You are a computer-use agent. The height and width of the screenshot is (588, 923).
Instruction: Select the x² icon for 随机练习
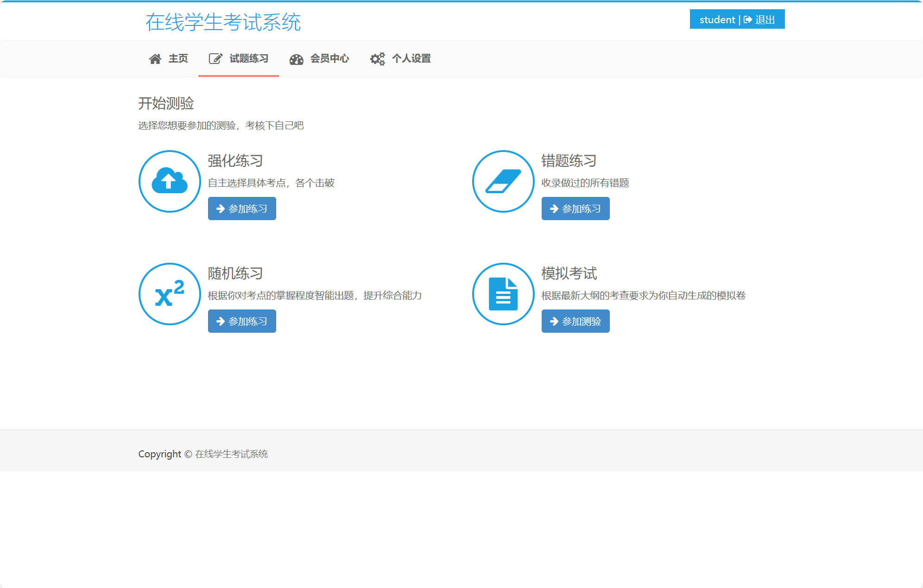tap(169, 294)
